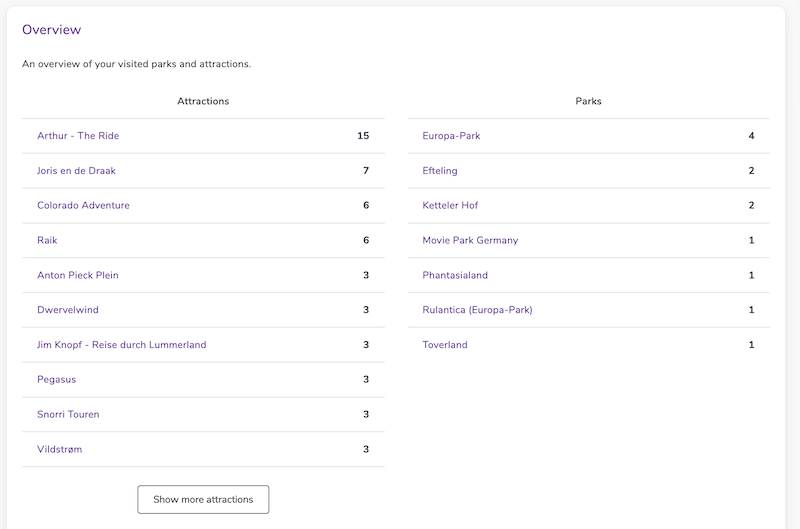The image size is (800, 529).
Task: Click the count 6 in Colorado Adventure row
Action: (366, 205)
